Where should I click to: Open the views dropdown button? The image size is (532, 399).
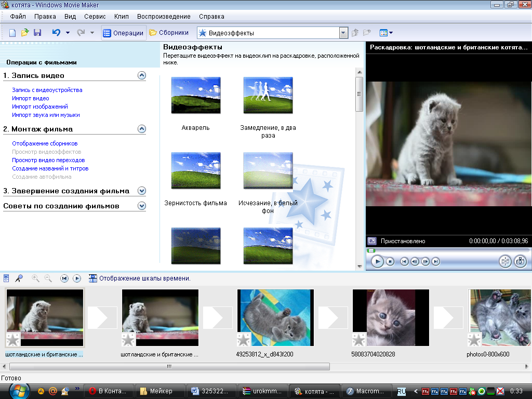point(386,33)
